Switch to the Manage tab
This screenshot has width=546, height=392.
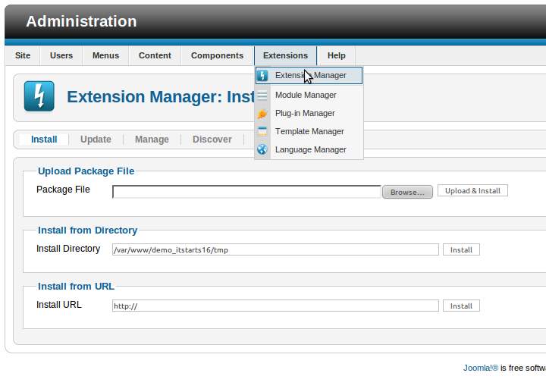pyautogui.click(x=152, y=140)
